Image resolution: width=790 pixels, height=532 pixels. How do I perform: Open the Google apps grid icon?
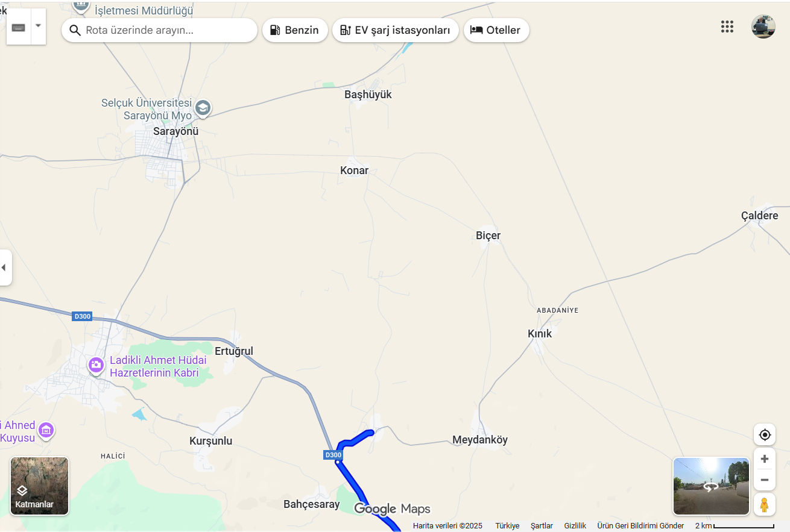727,27
